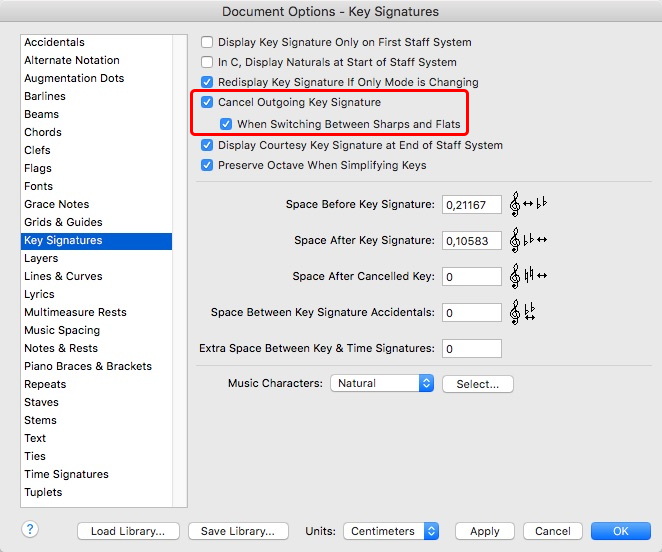Open the Units Centimeters dropdown
Viewport: 662px width, 552px height.
(391, 531)
